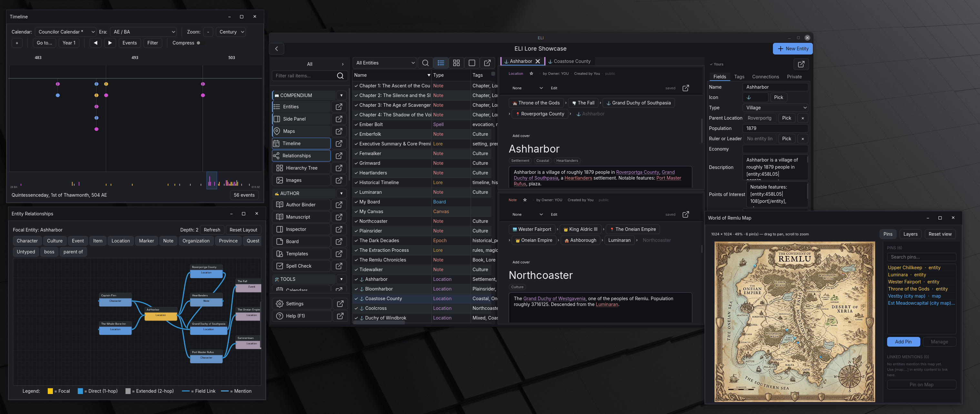The width and height of the screenshot is (980, 414).
Task: Toggle the Province relationship filter
Action: 228,241
